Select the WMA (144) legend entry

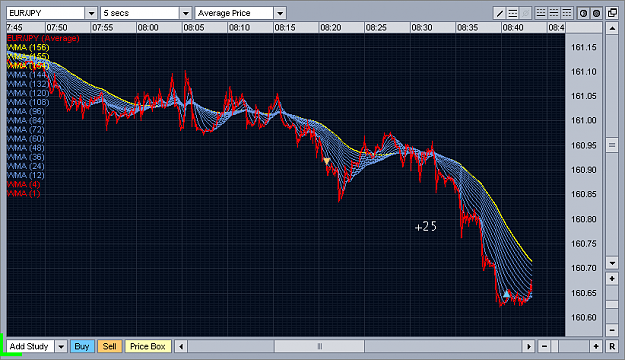27,75
